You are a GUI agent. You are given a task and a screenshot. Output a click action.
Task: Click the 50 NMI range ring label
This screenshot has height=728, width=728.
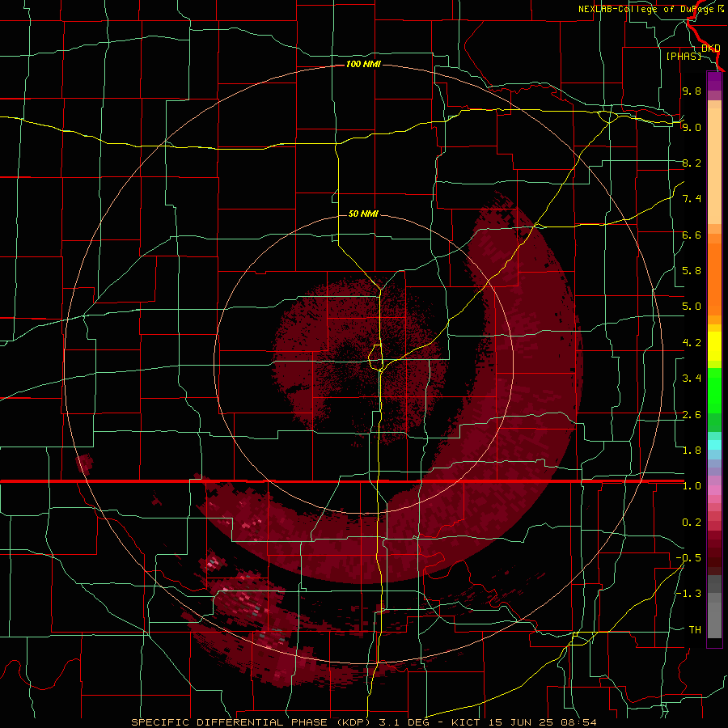[363, 214]
